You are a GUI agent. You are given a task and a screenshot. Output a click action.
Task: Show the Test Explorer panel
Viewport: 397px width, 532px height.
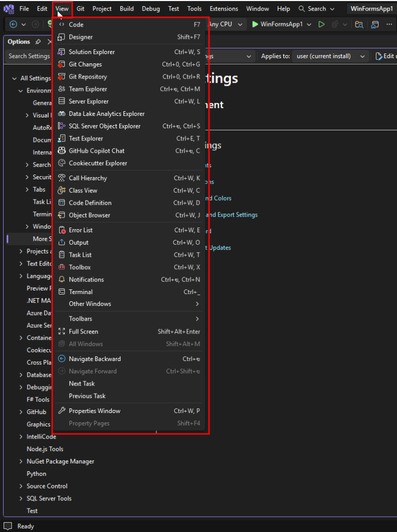pyautogui.click(x=129, y=138)
